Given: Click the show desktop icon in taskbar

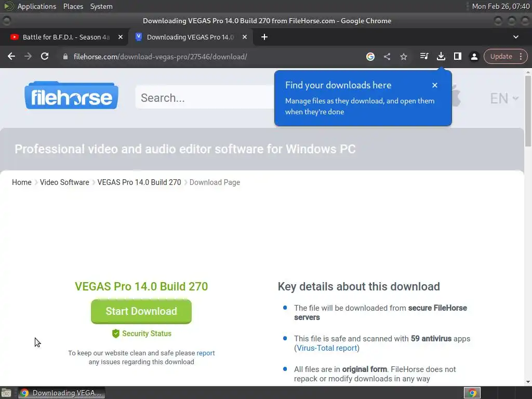Looking at the screenshot, I should point(6,393).
